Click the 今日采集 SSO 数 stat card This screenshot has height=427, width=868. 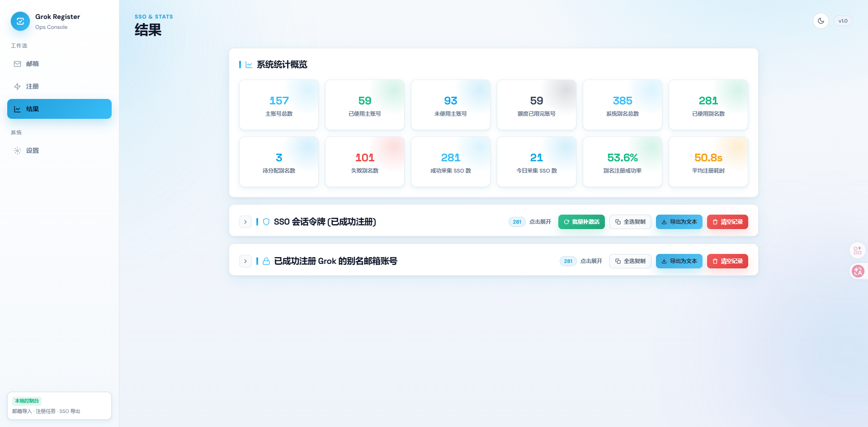(537, 162)
